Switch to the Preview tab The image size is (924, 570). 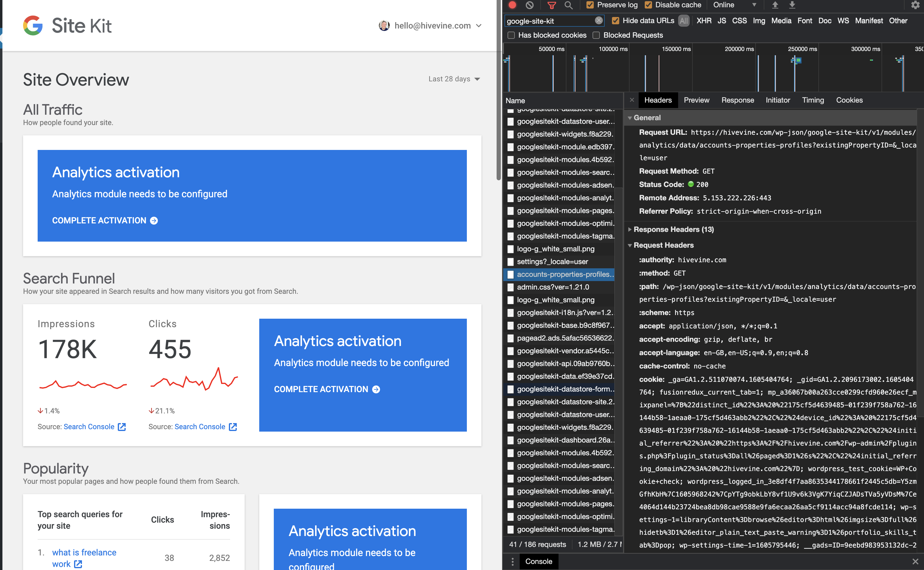point(696,100)
